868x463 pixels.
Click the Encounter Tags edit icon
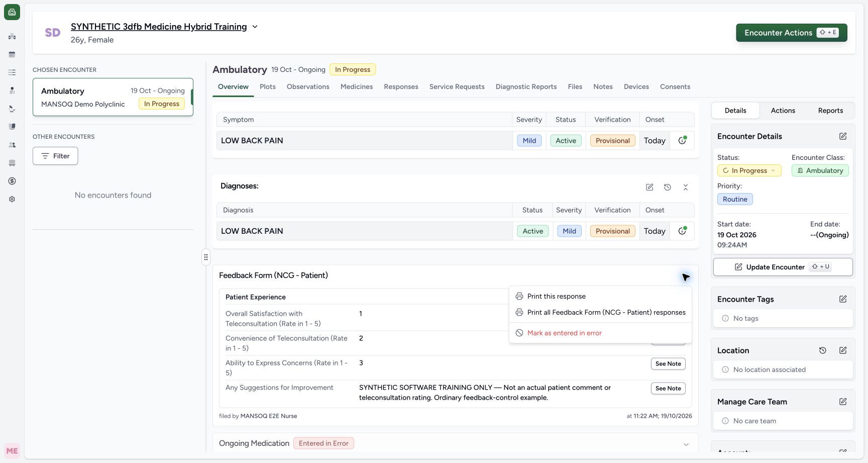click(843, 299)
